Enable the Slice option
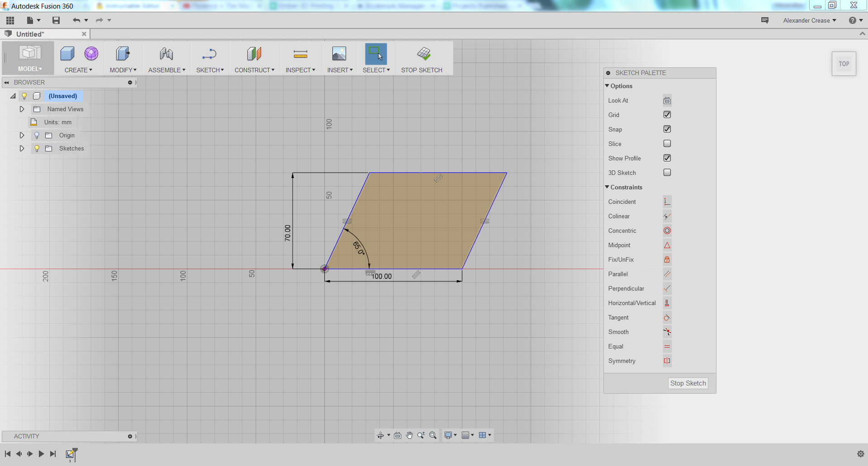The width and height of the screenshot is (868, 466). pos(667,143)
